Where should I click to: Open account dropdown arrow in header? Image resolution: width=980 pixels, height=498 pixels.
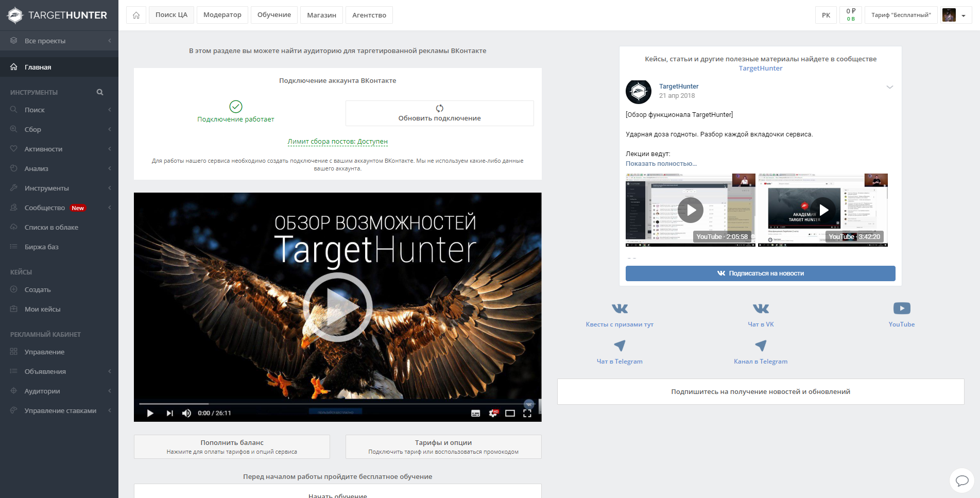click(964, 15)
